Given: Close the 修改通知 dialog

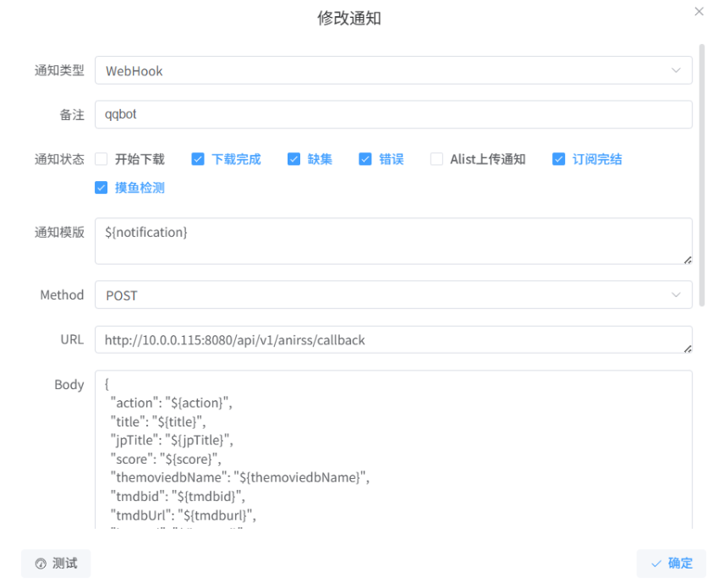Looking at the screenshot, I should (699, 11).
